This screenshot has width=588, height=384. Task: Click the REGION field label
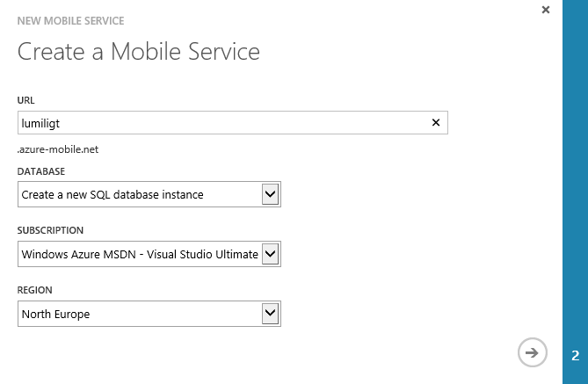pos(33,289)
